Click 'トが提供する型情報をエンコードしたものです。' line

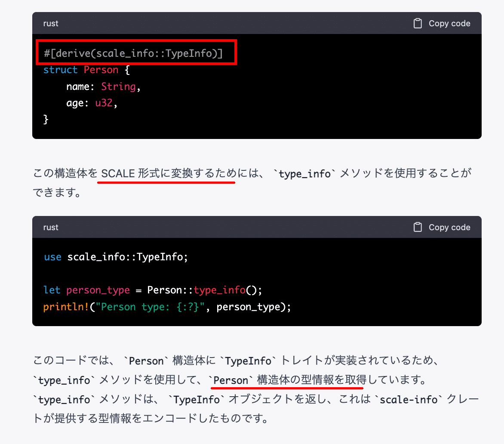[151, 418]
